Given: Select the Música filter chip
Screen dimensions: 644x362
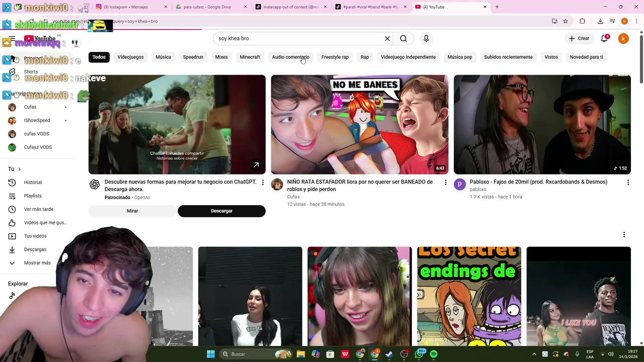Looking at the screenshot, I should pyautogui.click(x=163, y=57).
